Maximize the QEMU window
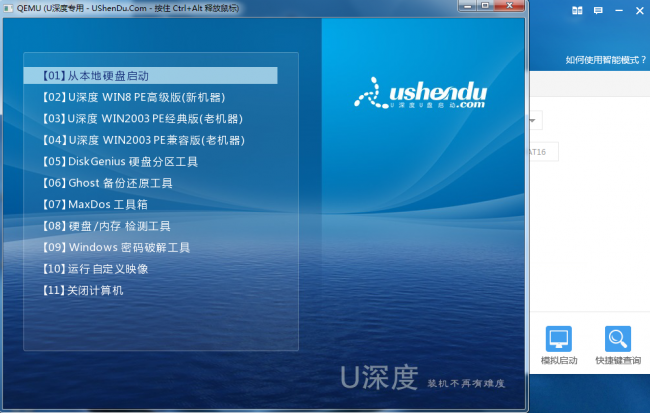650x413 pixels. 485,6
